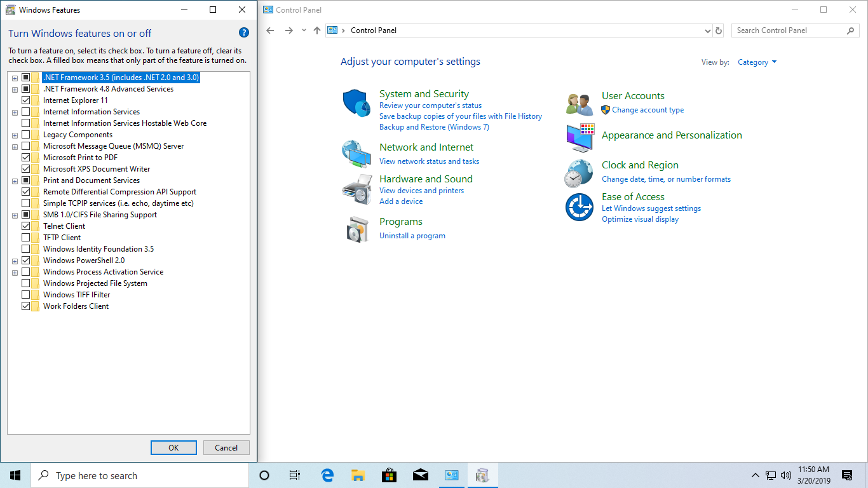This screenshot has width=868, height=488.
Task: Open Windows Features help question mark icon
Action: coord(244,33)
